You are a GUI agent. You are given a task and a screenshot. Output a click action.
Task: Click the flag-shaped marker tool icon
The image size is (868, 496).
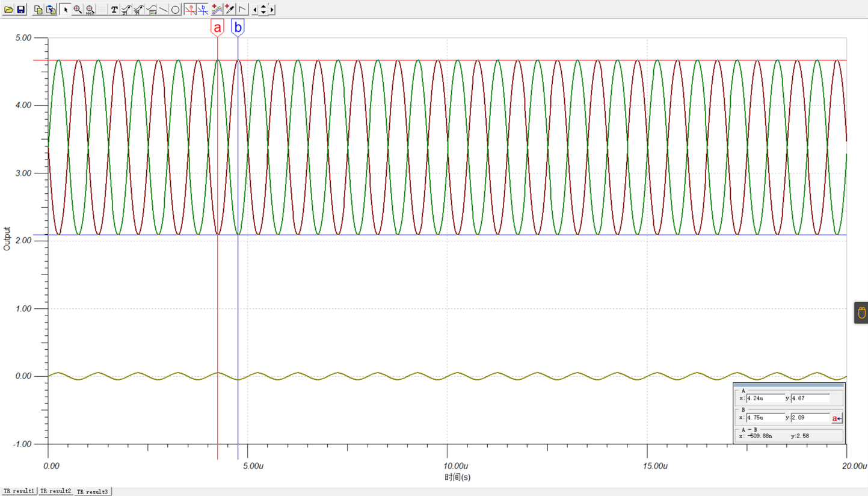(242, 10)
